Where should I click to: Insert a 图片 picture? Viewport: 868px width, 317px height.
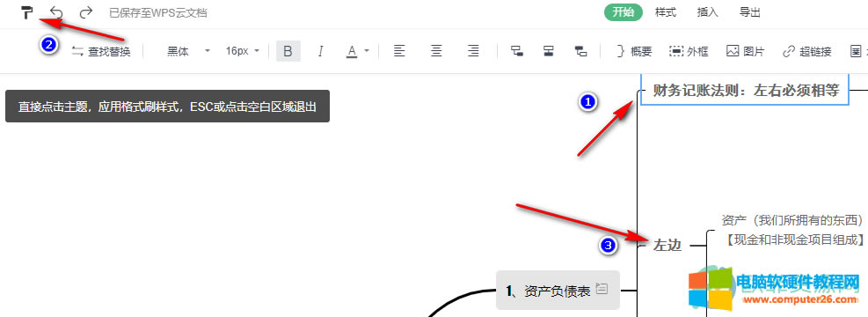tap(745, 52)
